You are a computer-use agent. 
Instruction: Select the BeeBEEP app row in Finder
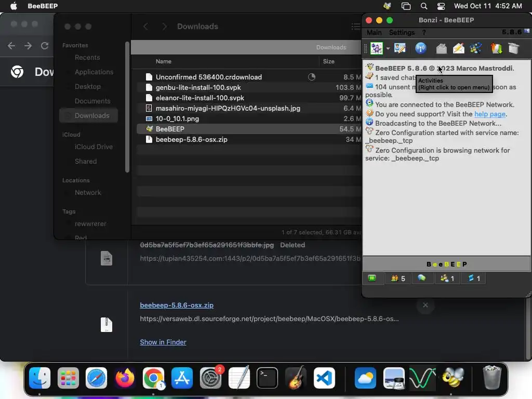[249, 129]
